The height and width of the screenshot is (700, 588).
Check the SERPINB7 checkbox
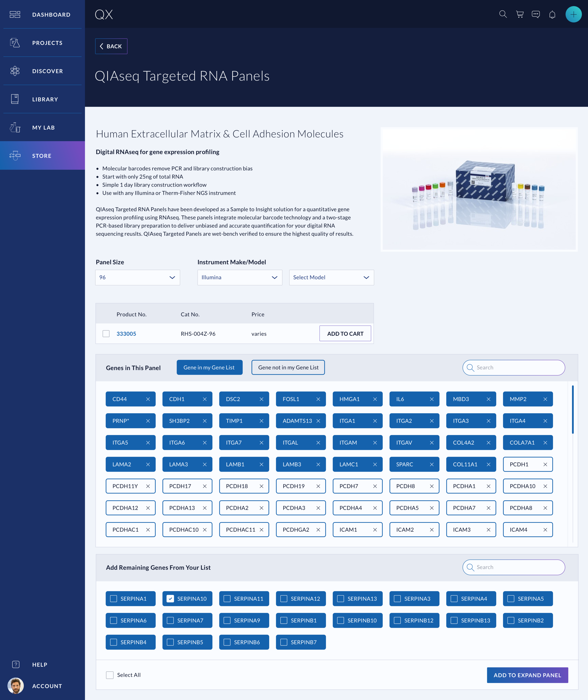tap(284, 642)
